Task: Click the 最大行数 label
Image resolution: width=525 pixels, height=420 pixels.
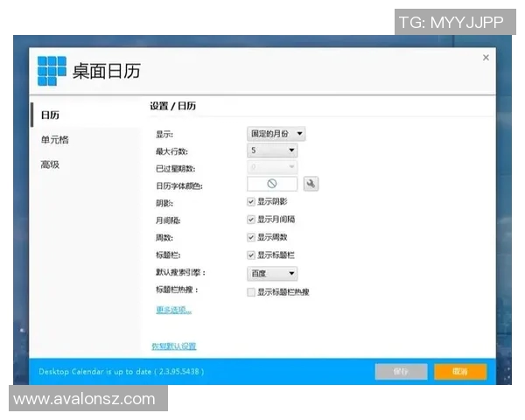Action: [171, 151]
